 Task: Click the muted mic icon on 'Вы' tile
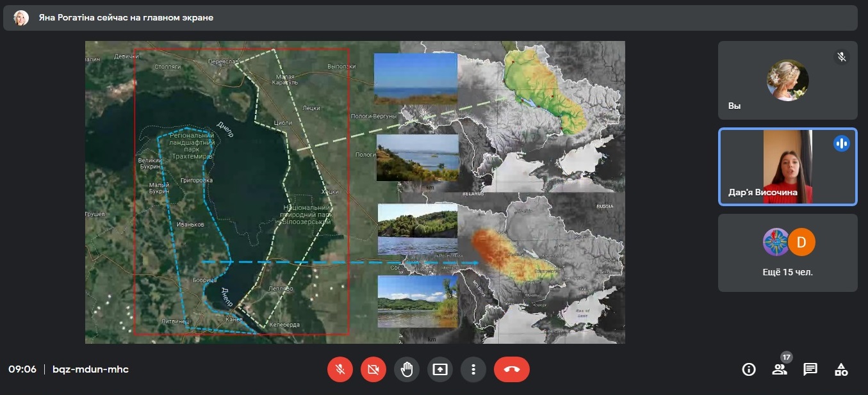tap(842, 57)
